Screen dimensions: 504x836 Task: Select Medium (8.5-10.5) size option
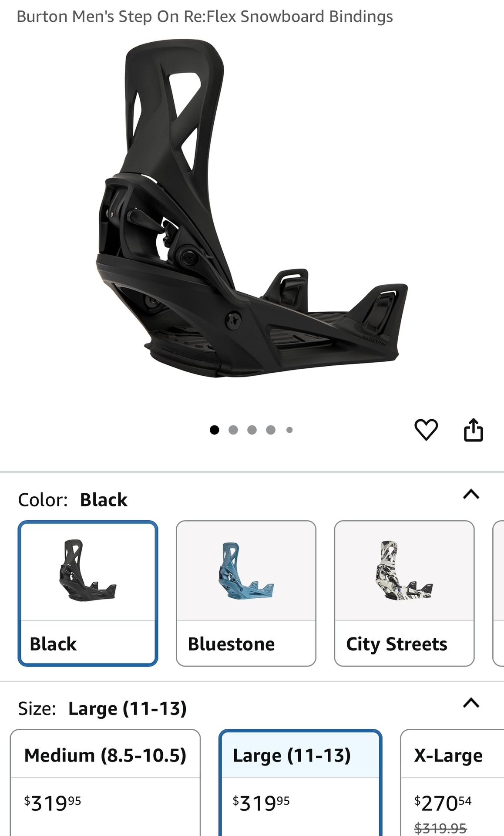pos(105,782)
